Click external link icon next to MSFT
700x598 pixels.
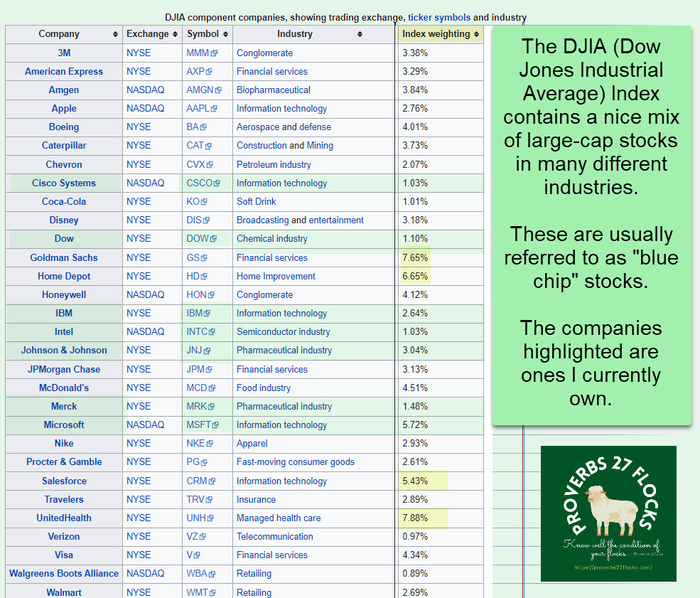click(x=215, y=425)
